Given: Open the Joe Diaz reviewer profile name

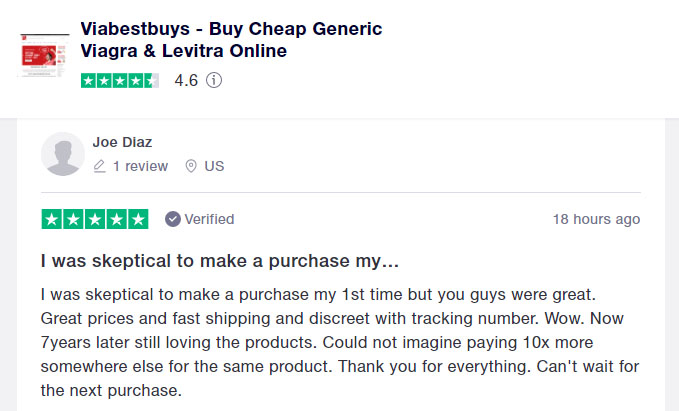Looking at the screenshot, I should point(122,142).
